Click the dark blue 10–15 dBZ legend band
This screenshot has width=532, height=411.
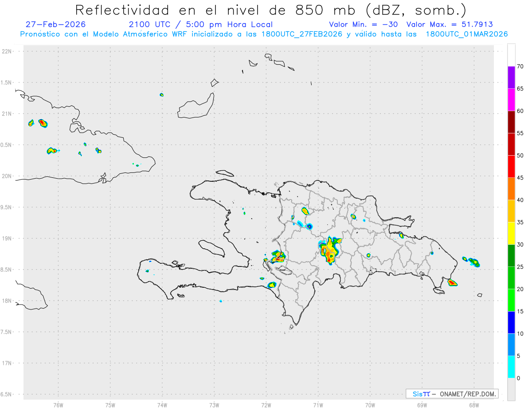pos(511,322)
